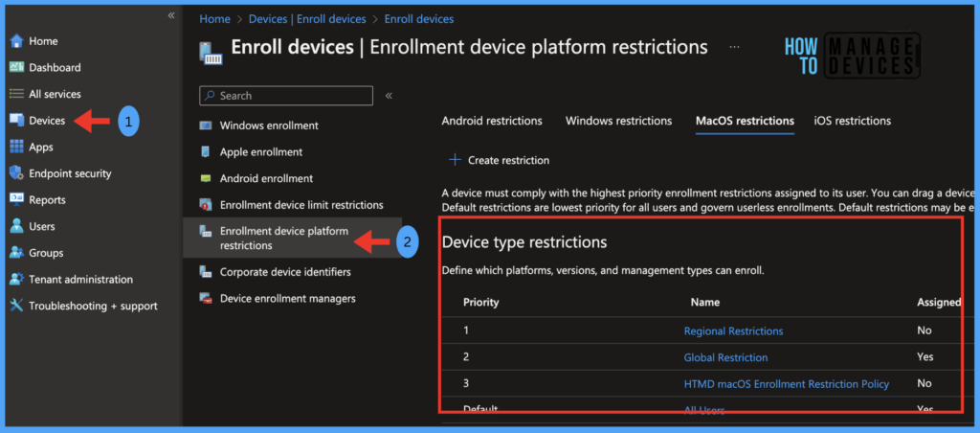Open the Reports monitor icon
Screen dimensions: 980x433
[16, 200]
